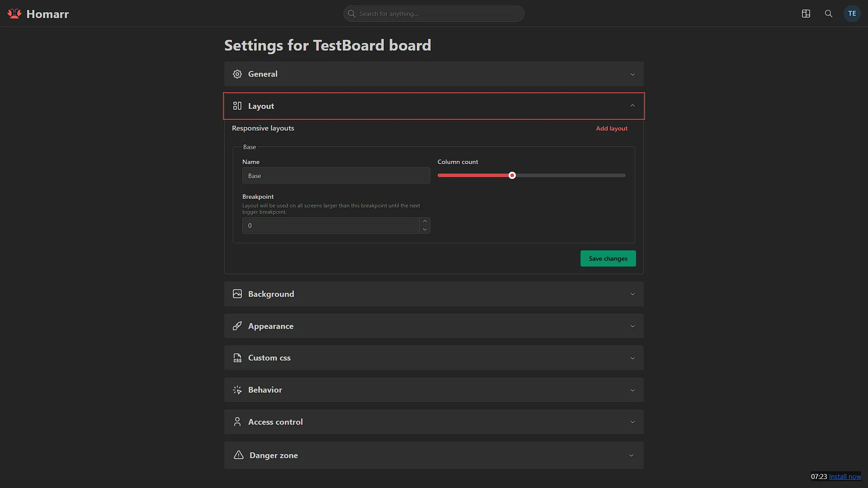Open the Background settings section
This screenshot has width=868, height=488.
434,294
